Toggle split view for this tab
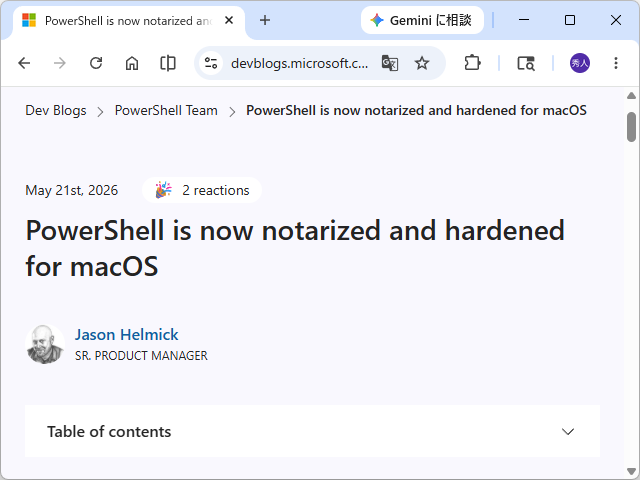Image resolution: width=640 pixels, height=480 pixels. [168, 63]
